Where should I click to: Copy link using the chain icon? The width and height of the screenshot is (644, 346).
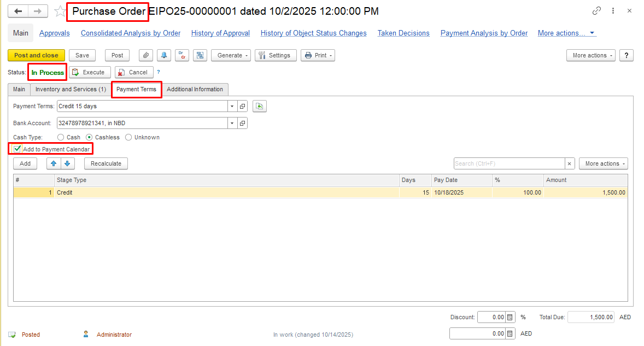pyautogui.click(x=596, y=11)
